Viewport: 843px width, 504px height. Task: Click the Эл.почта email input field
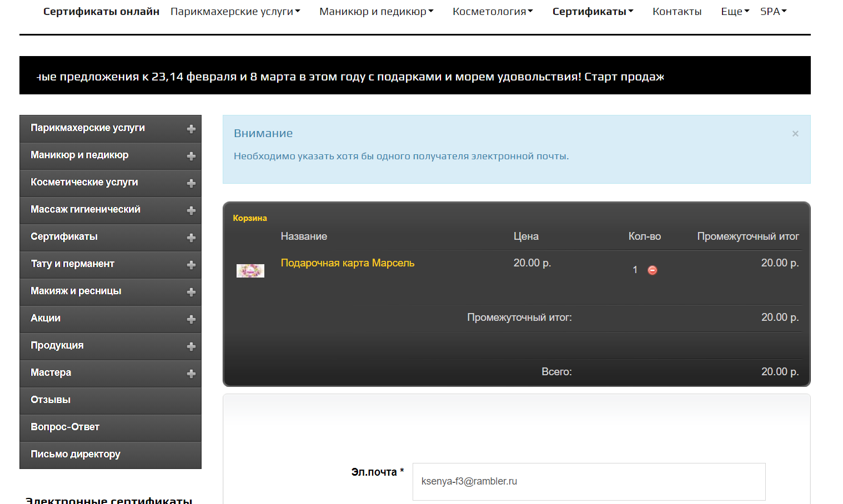589,481
